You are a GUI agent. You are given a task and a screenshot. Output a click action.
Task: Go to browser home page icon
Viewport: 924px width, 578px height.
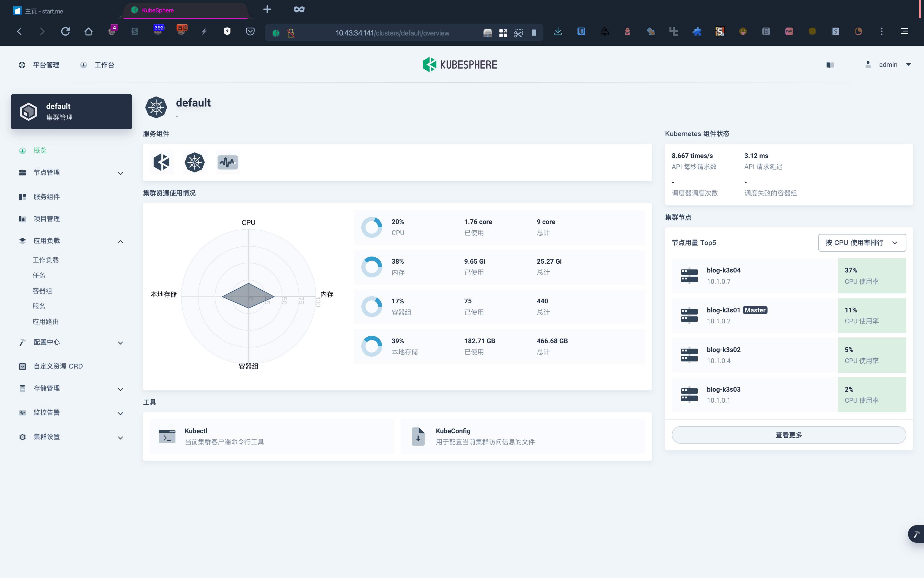coord(89,31)
